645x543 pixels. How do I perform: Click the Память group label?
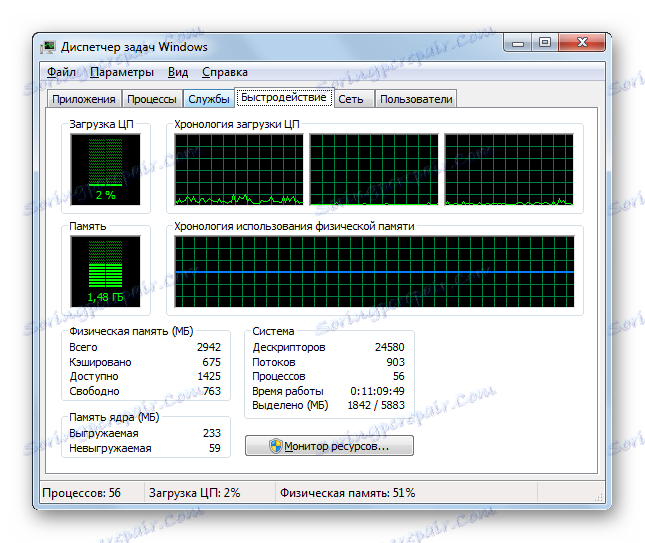click(88, 227)
